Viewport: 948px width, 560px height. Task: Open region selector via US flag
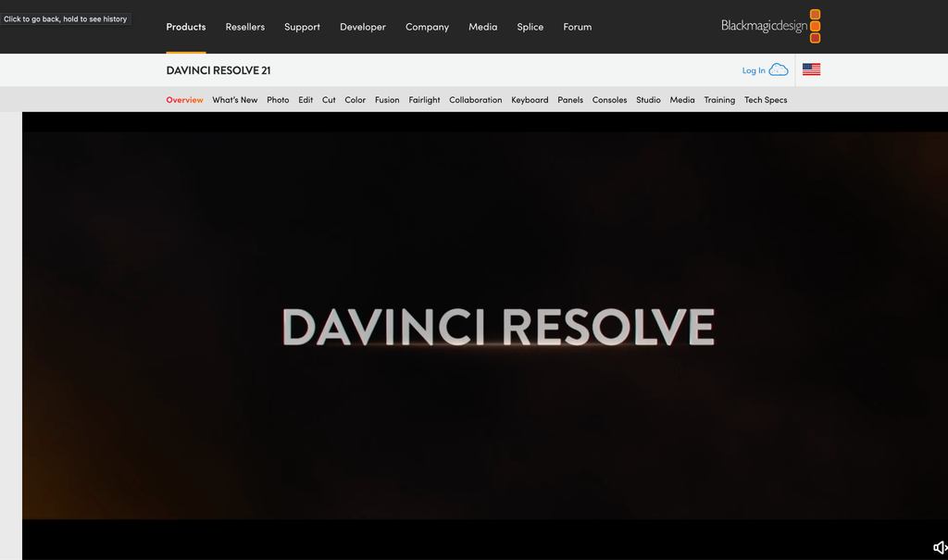[811, 69]
